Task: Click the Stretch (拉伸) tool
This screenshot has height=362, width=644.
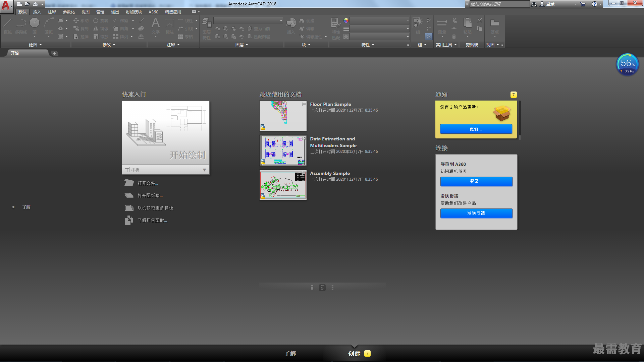Action: coord(81,37)
